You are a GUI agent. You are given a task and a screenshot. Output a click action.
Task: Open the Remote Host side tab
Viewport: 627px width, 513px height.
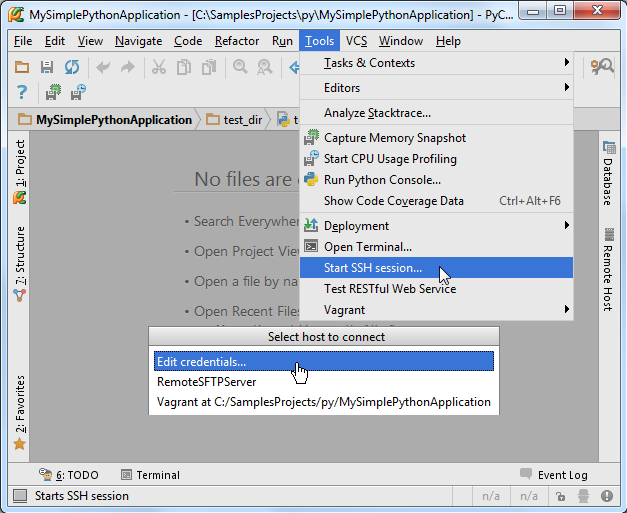click(608, 269)
